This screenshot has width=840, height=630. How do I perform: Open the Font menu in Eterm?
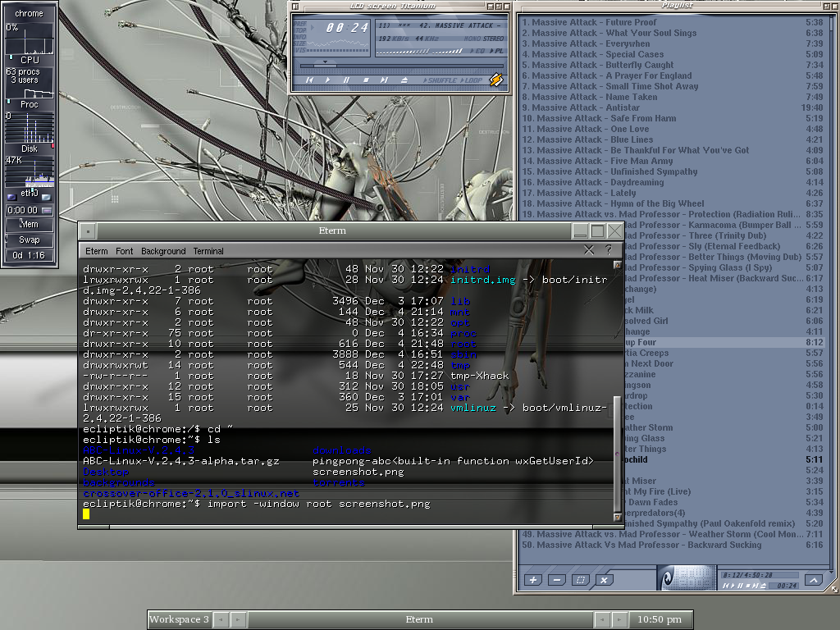(x=125, y=251)
